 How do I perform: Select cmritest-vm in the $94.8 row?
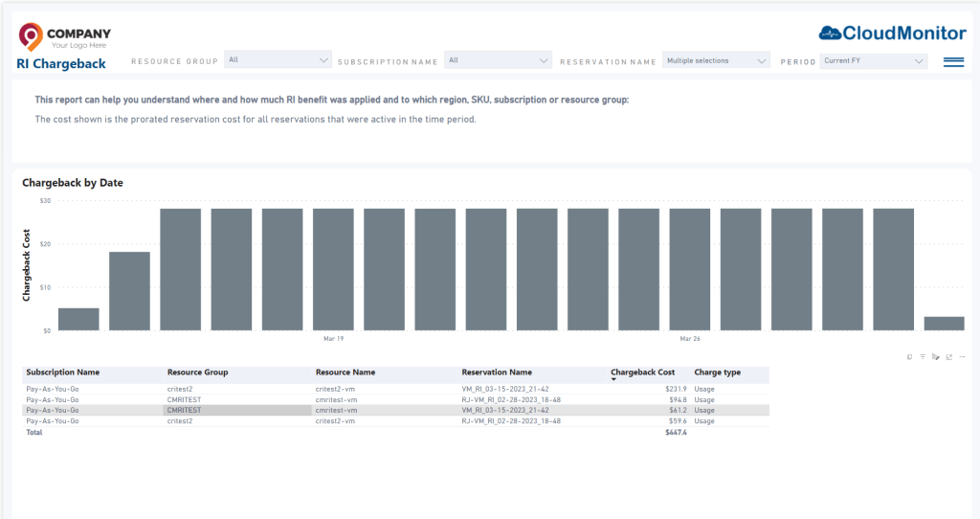pyautogui.click(x=336, y=399)
